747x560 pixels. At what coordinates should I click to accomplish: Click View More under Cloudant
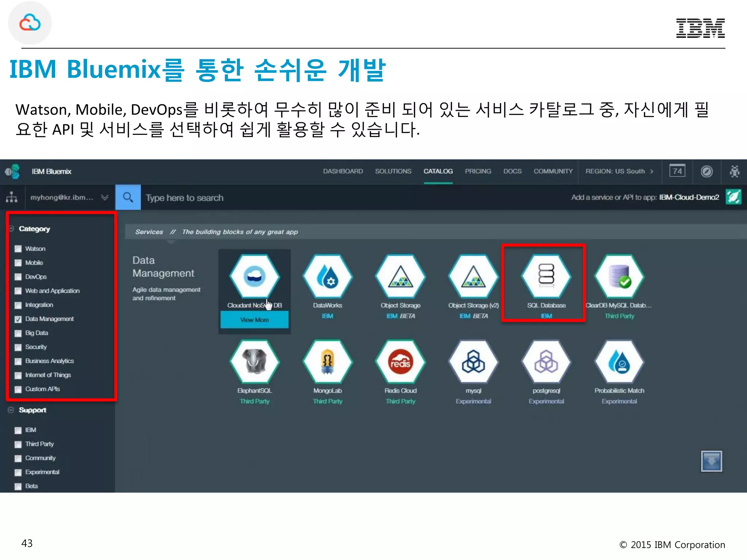(255, 320)
